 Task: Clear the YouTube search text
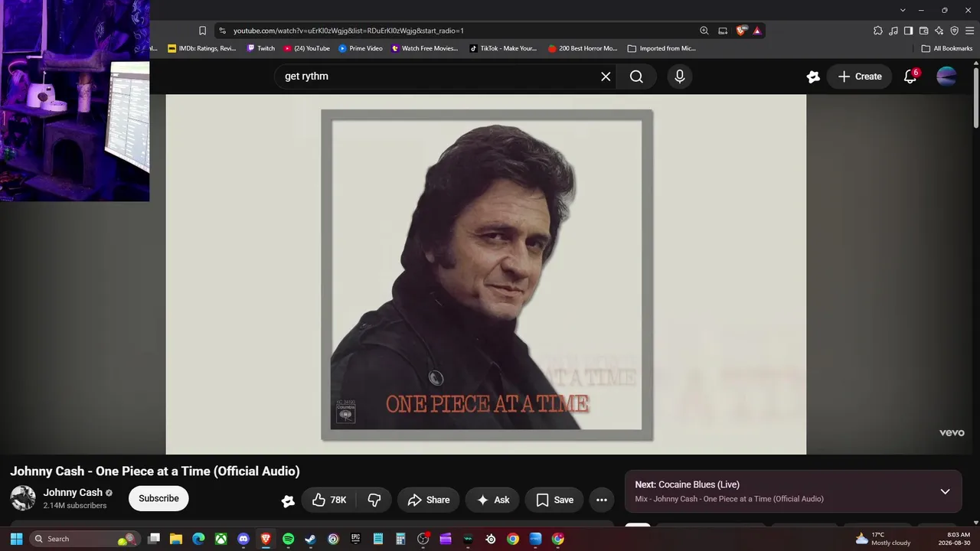point(606,77)
